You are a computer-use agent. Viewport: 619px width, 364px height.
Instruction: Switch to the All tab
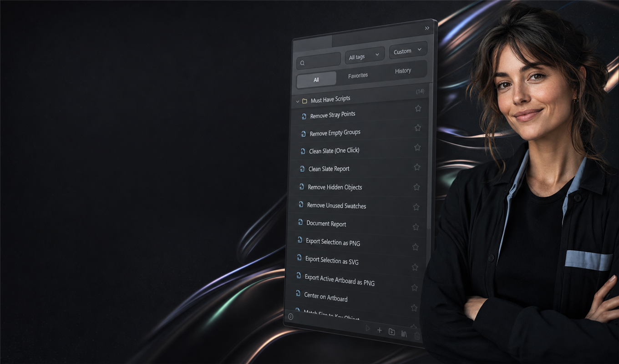(316, 80)
